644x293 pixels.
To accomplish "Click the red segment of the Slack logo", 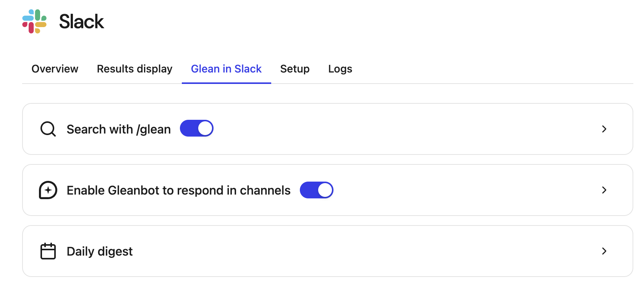I will (31, 27).
